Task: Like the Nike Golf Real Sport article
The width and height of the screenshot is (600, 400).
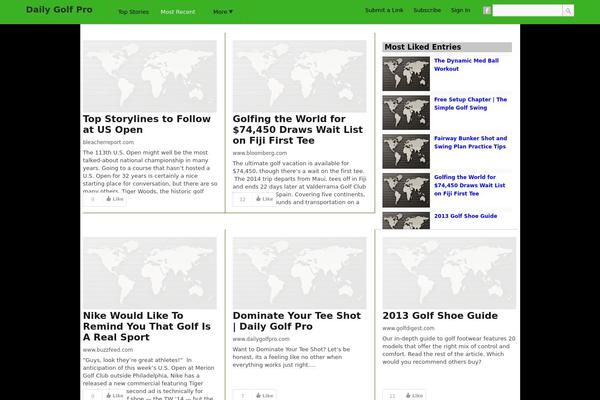Action: (114, 395)
